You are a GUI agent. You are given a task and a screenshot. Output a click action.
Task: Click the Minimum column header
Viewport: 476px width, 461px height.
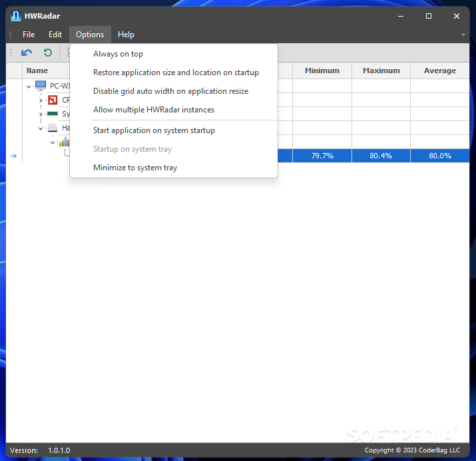click(322, 71)
